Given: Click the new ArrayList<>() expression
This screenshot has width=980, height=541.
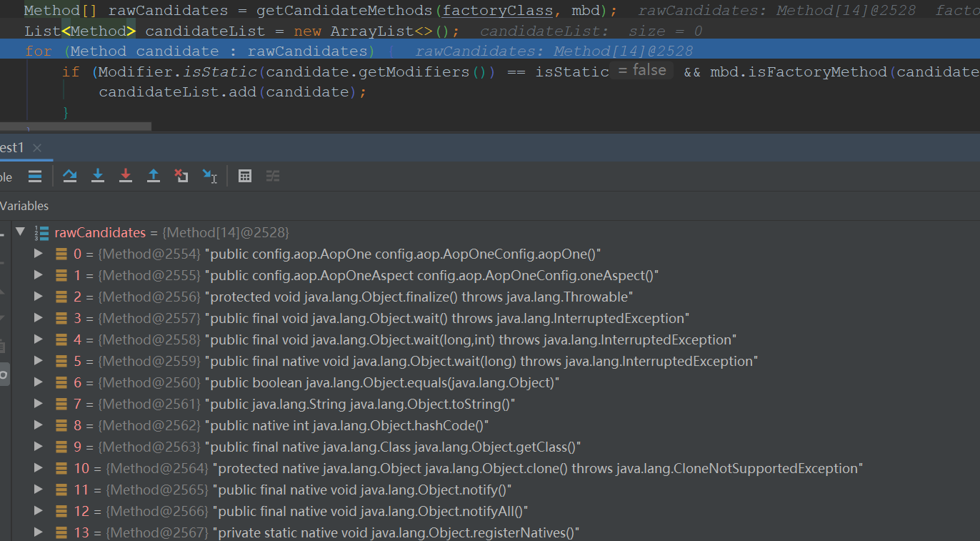Looking at the screenshot, I should click(x=371, y=31).
